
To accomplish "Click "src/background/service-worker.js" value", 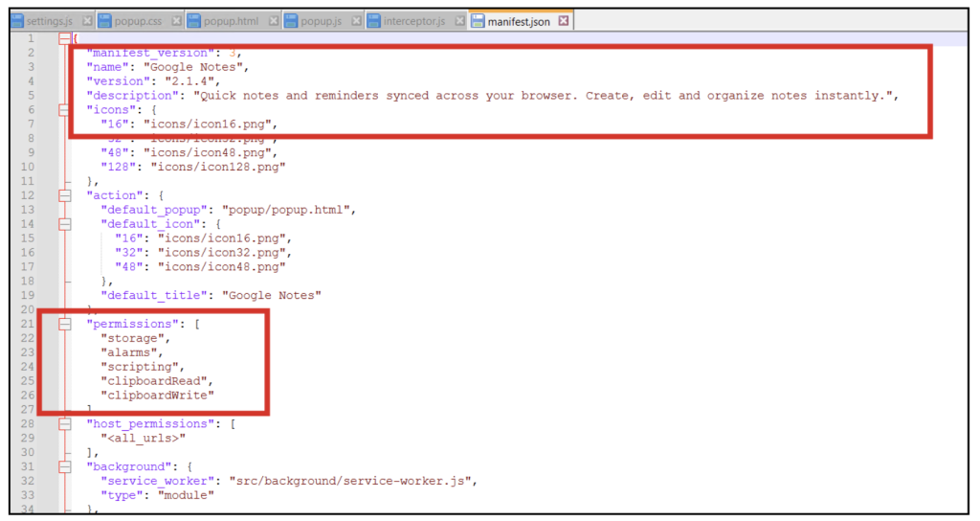I will (350, 481).
